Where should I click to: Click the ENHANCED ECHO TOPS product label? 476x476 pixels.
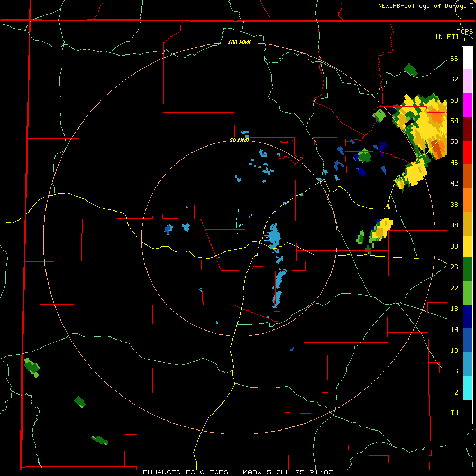pyautogui.click(x=186, y=472)
